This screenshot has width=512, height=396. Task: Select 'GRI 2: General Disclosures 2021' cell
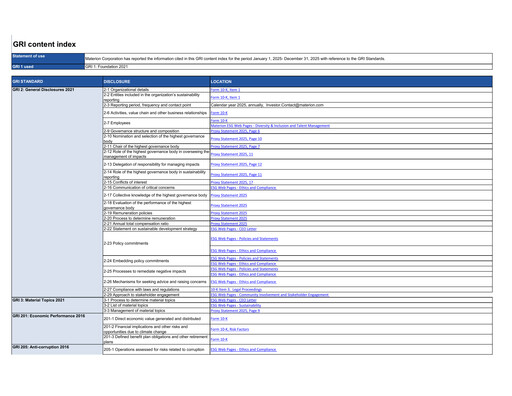click(57, 192)
